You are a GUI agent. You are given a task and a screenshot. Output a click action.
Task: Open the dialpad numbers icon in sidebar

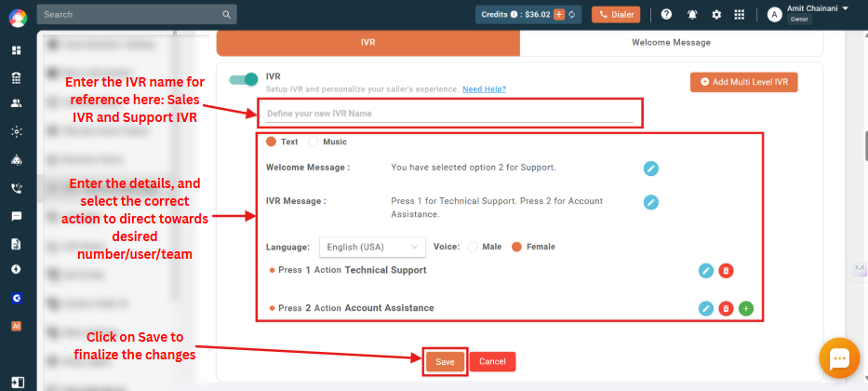pyautogui.click(x=16, y=78)
